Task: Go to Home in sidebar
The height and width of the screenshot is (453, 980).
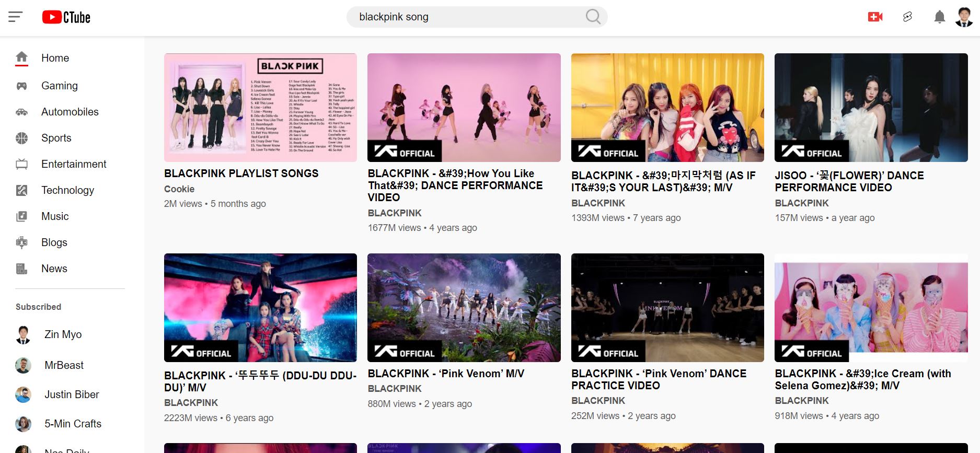Action: (55, 58)
